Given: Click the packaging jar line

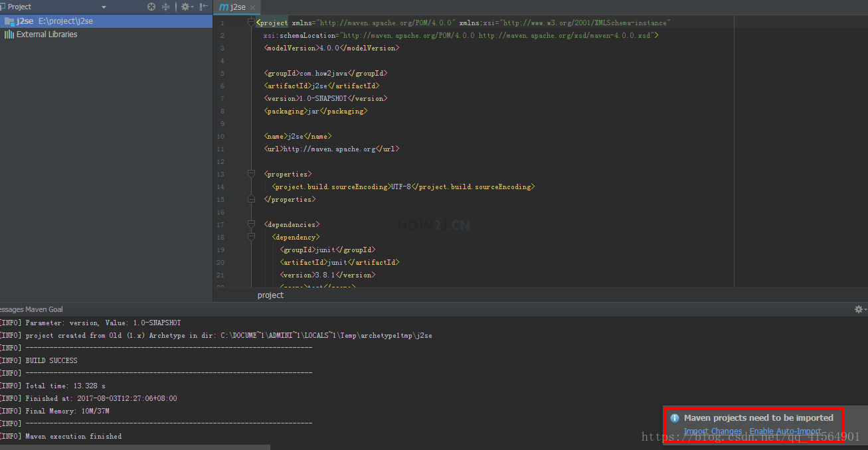Looking at the screenshot, I should pyautogui.click(x=315, y=111).
